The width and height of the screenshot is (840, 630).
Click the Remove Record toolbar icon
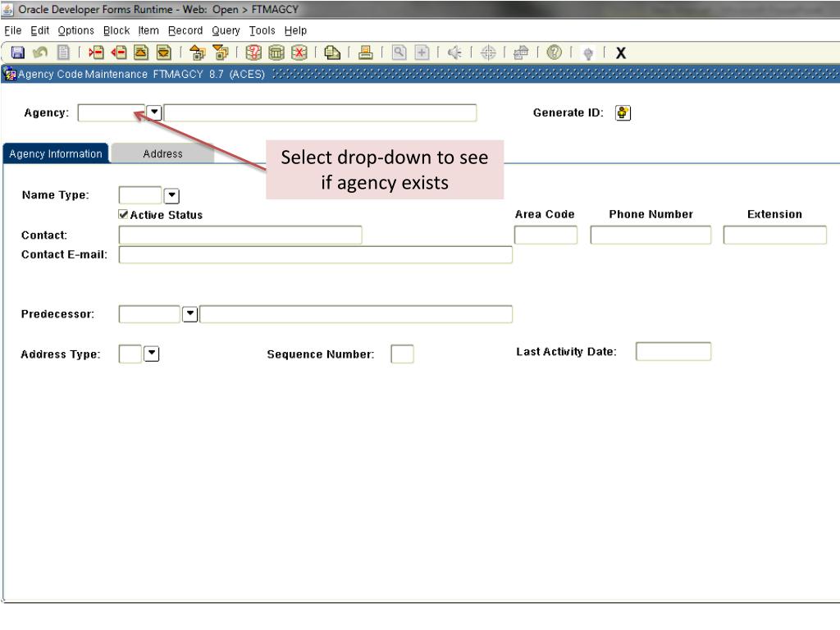(119, 52)
